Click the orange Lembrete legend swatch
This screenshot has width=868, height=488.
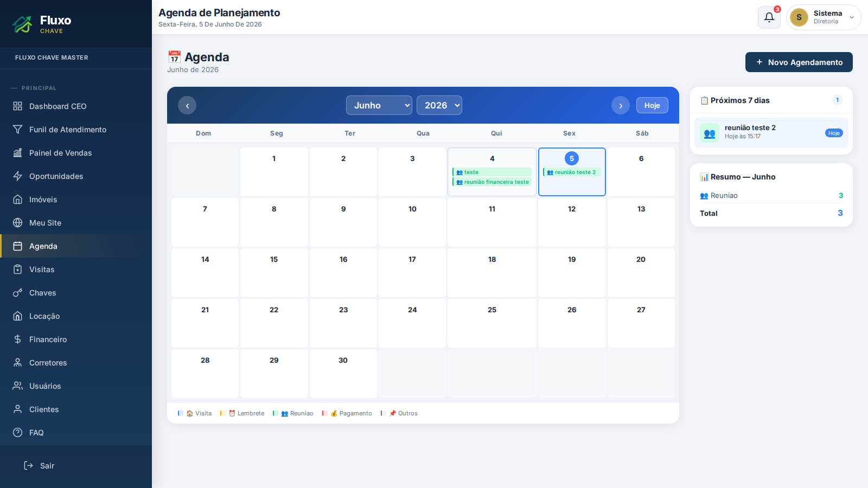(222, 413)
